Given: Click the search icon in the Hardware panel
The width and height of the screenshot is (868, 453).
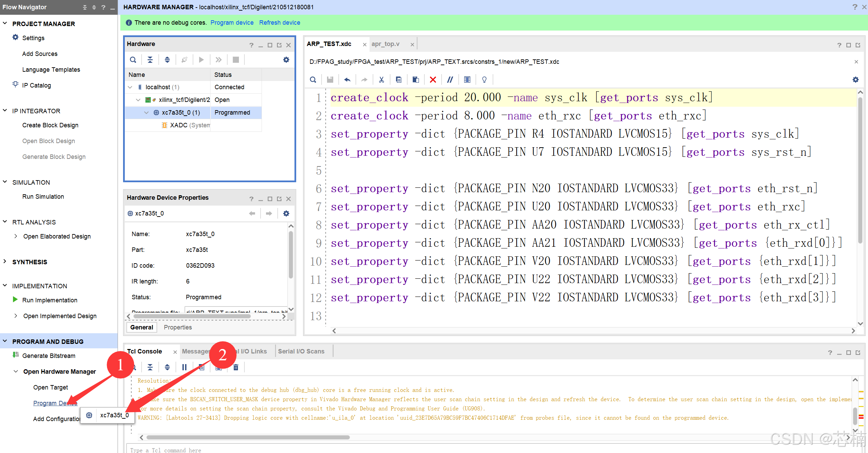Looking at the screenshot, I should click(133, 59).
